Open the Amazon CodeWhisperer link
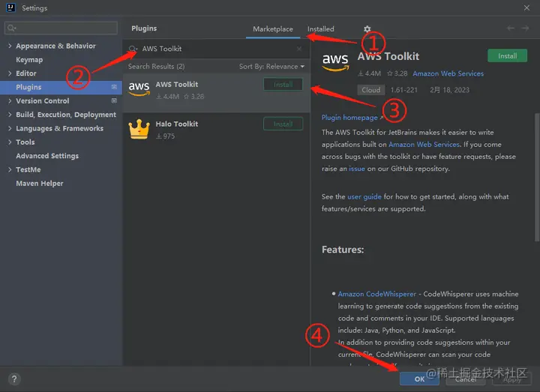Viewport: 540px width, 392px height. click(376, 295)
